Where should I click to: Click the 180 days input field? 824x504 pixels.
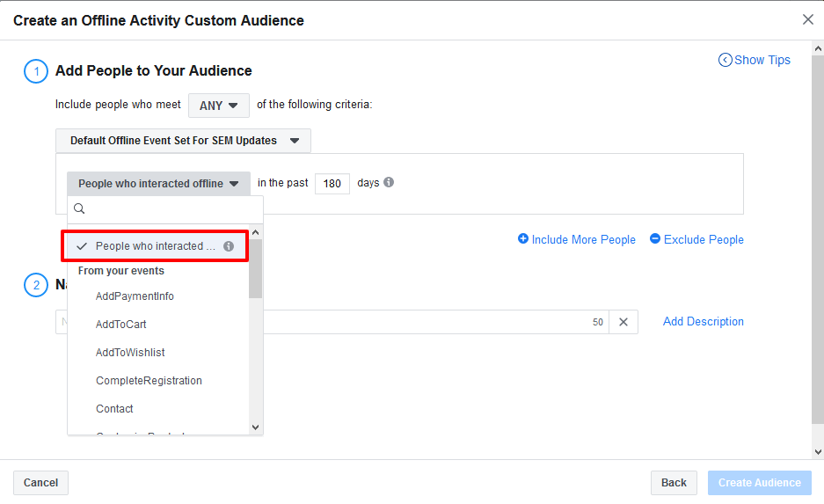[332, 184]
